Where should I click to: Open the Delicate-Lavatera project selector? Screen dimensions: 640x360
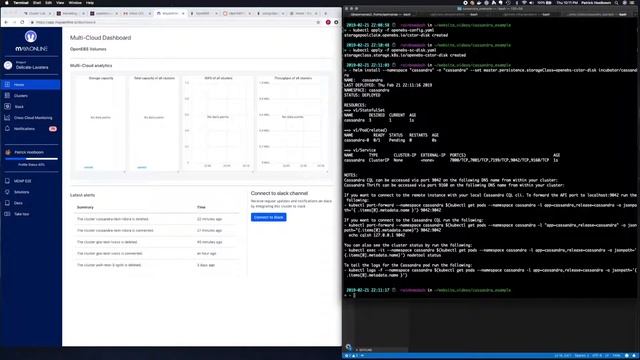[x=31, y=65]
